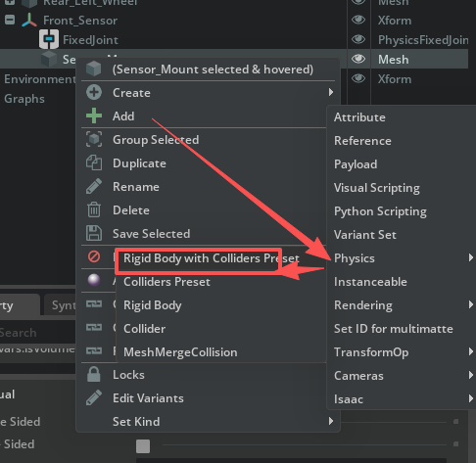Click the FixedJoint joint icon

click(x=49, y=39)
